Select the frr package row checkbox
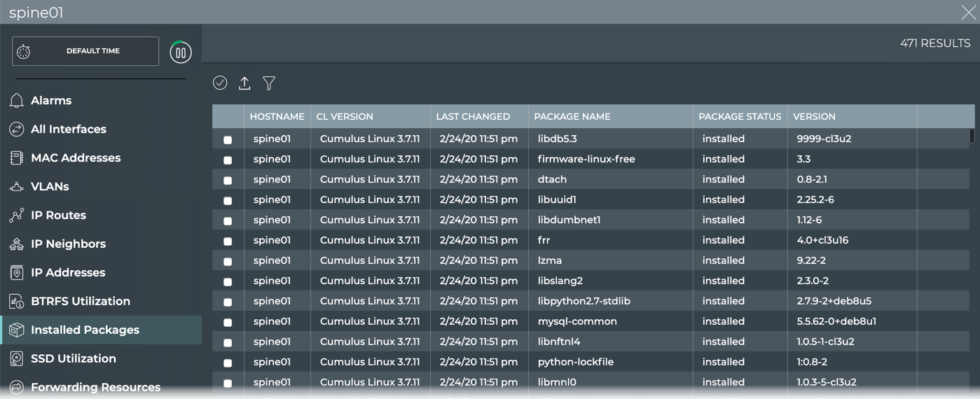The width and height of the screenshot is (980, 399). click(x=228, y=241)
